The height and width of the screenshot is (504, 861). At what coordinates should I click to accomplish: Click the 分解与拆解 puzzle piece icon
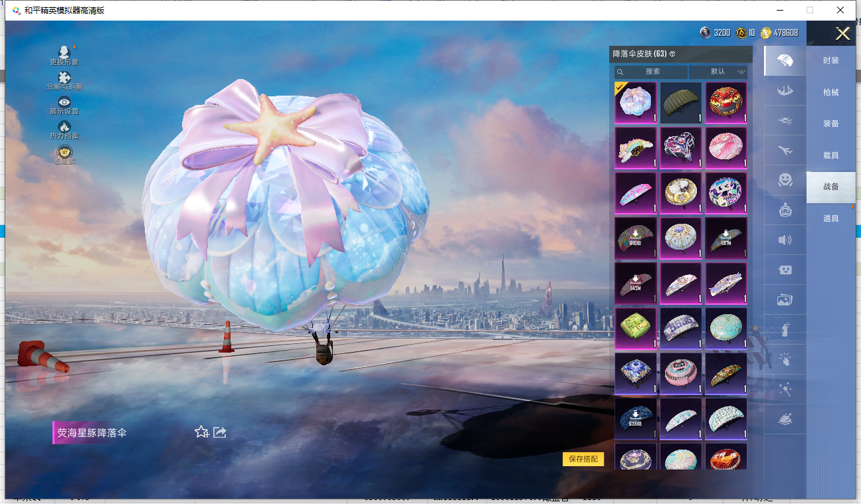(x=64, y=77)
